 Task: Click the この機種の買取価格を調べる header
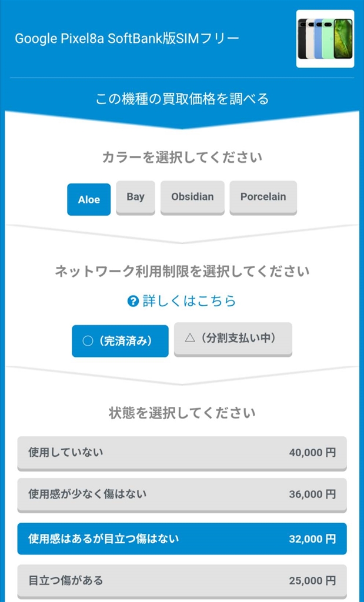tap(182, 99)
